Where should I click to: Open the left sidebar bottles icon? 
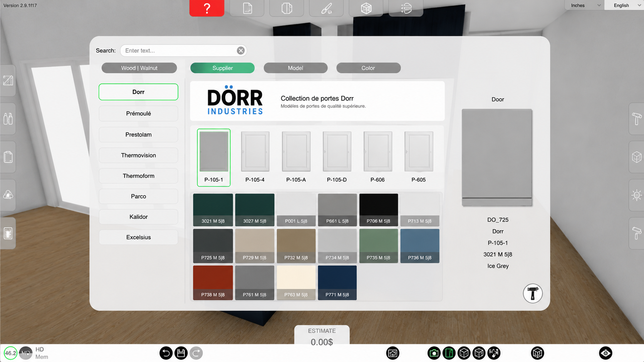click(x=8, y=118)
